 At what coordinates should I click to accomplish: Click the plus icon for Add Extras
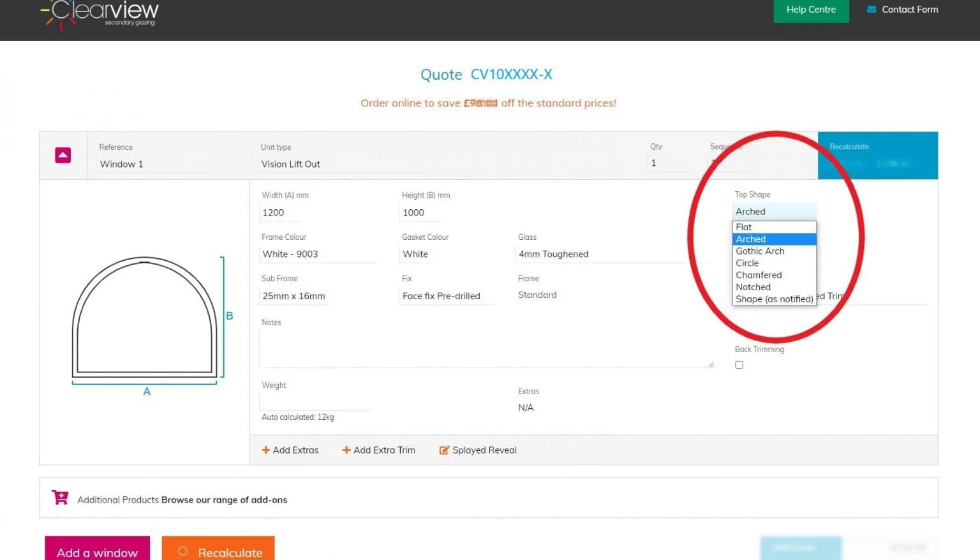266,450
